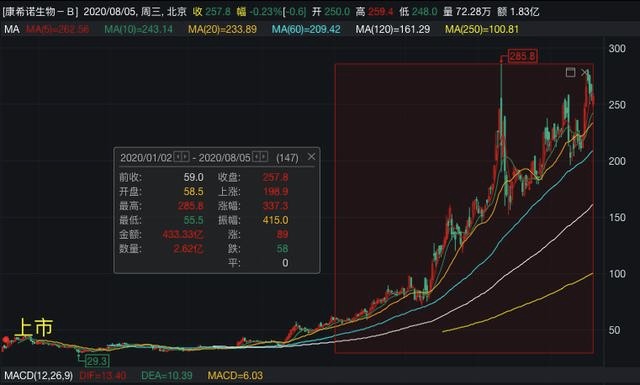Step end date 2020/08/05 backward arrow
The width and height of the screenshot is (640, 385).
tap(256, 156)
